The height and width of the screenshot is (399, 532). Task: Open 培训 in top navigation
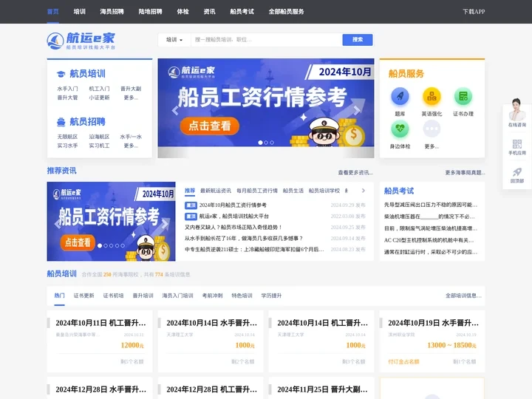79,12
